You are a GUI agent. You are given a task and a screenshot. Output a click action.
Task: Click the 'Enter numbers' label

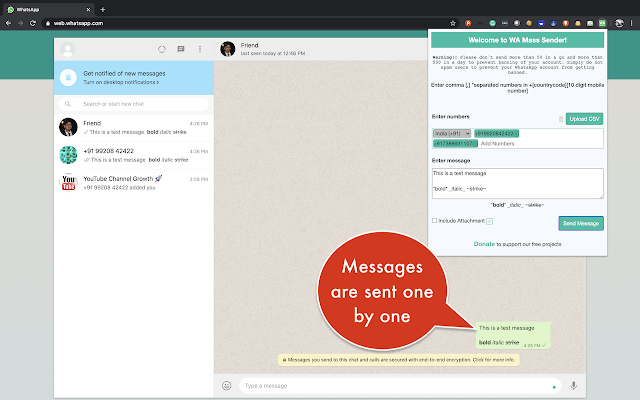[451, 117]
